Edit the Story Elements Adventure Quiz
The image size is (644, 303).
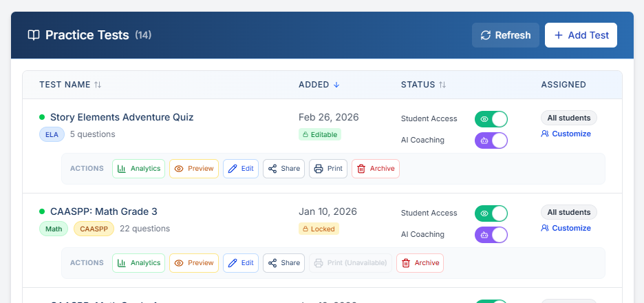pos(240,169)
